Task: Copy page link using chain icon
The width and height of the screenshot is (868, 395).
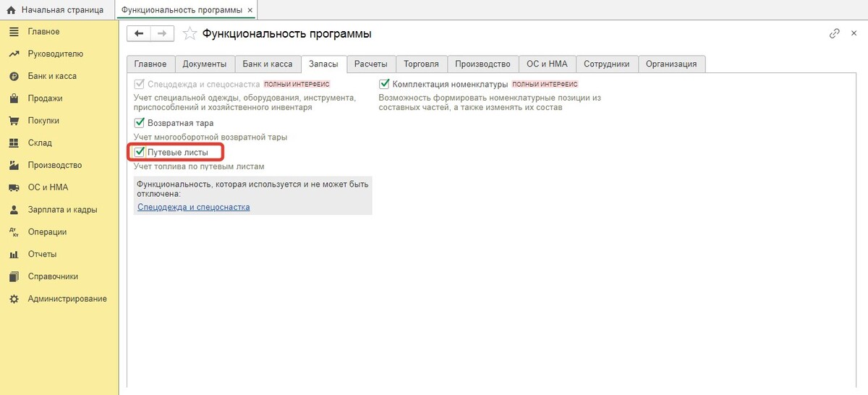Action: 834,34
